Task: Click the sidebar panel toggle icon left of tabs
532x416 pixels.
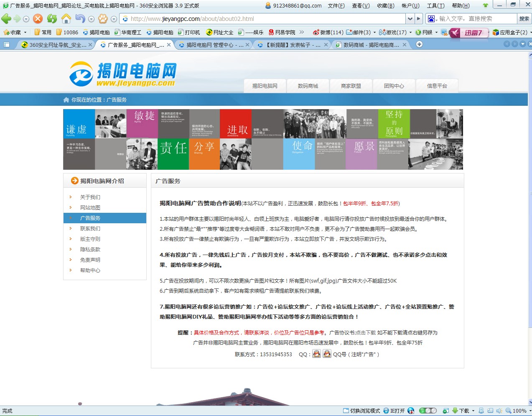Action: [6, 44]
